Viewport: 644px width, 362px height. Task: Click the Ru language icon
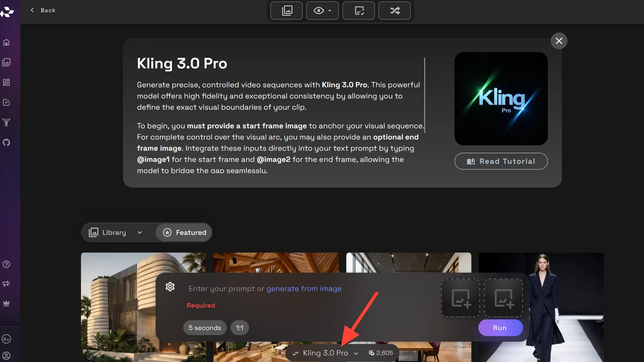click(x=6, y=339)
